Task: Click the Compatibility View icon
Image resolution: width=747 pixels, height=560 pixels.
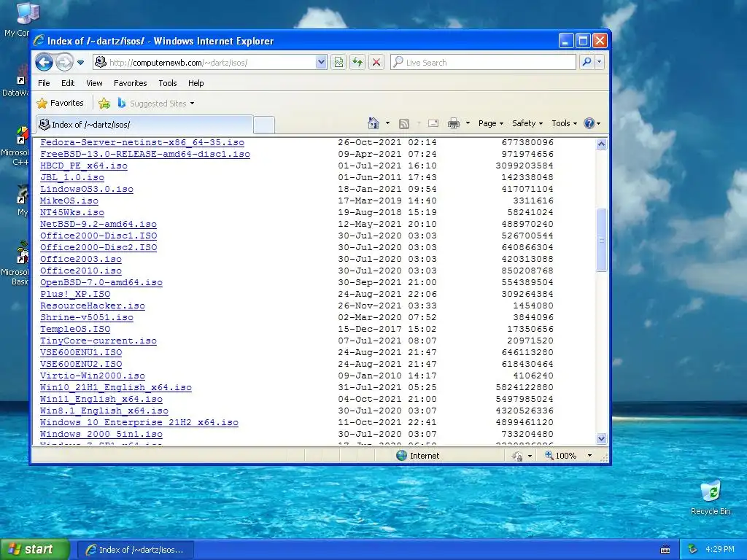Action: tap(338, 63)
